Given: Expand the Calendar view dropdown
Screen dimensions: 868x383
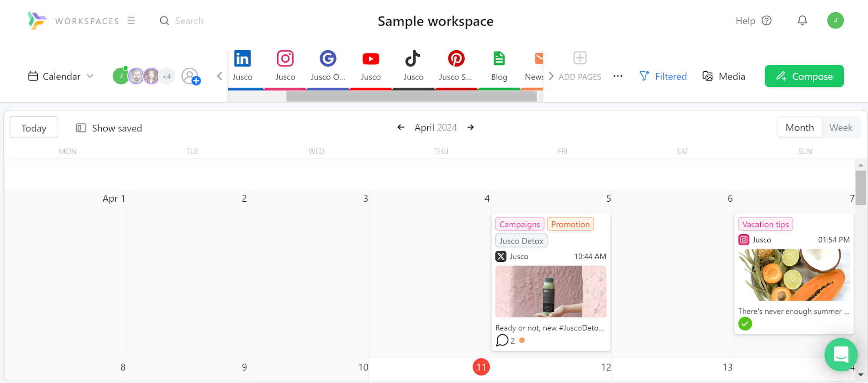Looking at the screenshot, I should click(x=61, y=77).
